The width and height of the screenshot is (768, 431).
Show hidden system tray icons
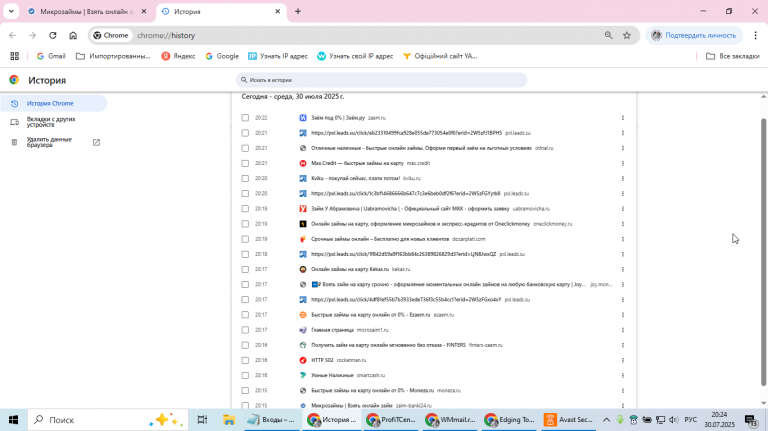pos(606,420)
